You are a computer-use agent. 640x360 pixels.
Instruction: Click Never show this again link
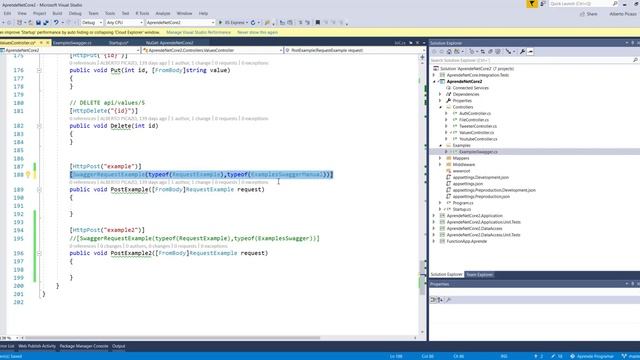(257, 32)
